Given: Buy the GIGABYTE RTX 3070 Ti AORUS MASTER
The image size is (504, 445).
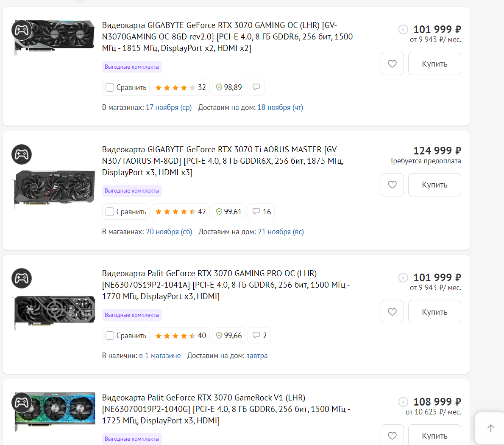Looking at the screenshot, I should coord(434,185).
